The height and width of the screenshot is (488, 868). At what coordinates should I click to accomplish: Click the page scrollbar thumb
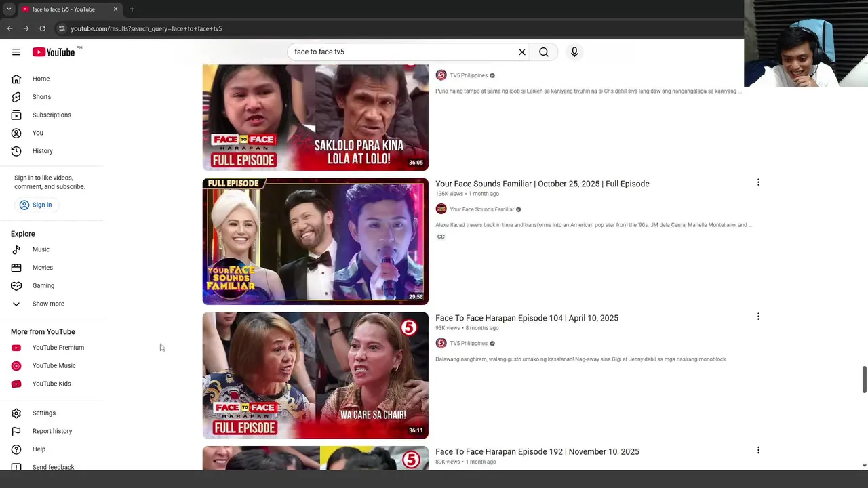point(864,379)
